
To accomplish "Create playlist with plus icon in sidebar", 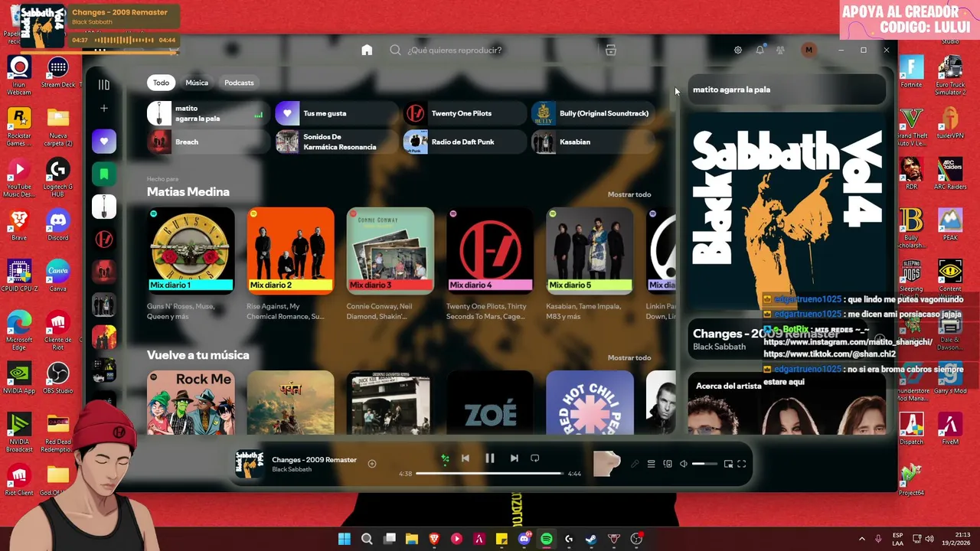I will click(104, 109).
